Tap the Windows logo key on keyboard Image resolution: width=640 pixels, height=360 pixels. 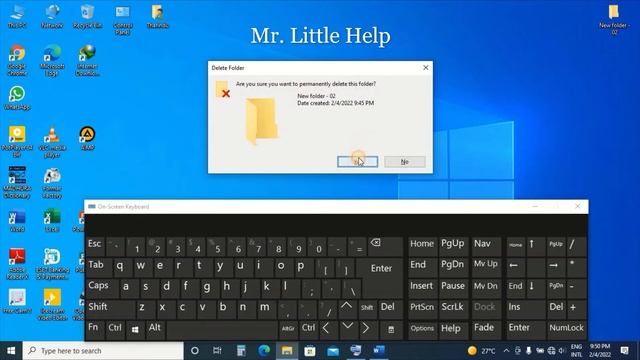tap(135, 329)
